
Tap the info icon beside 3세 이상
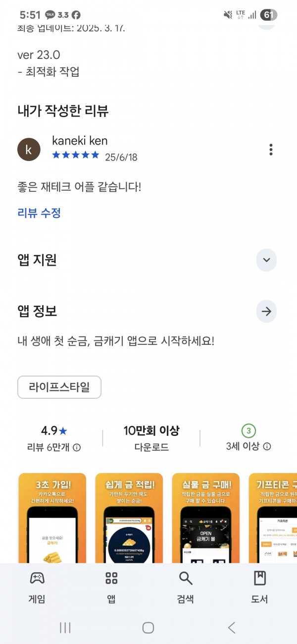267,446
